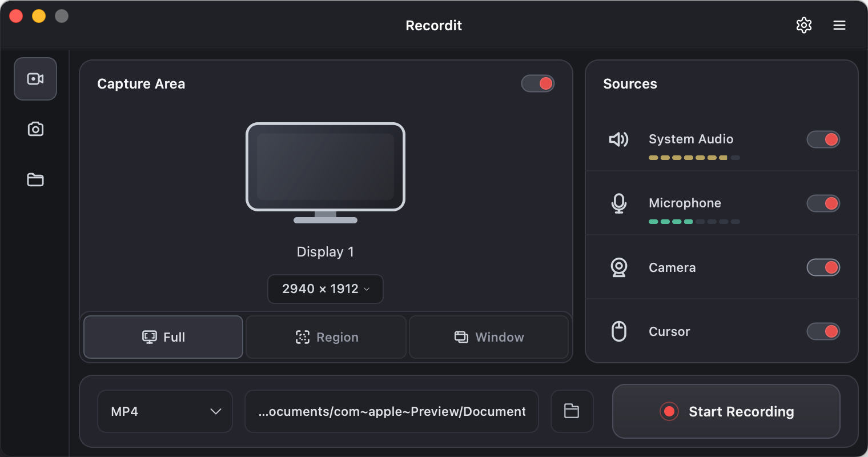Close the Recordit window with red button
Screen dimensions: 868x457
(x=16, y=16)
